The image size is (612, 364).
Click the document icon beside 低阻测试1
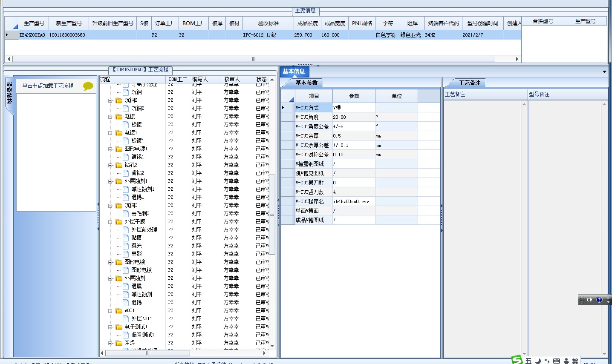[x=126, y=335]
